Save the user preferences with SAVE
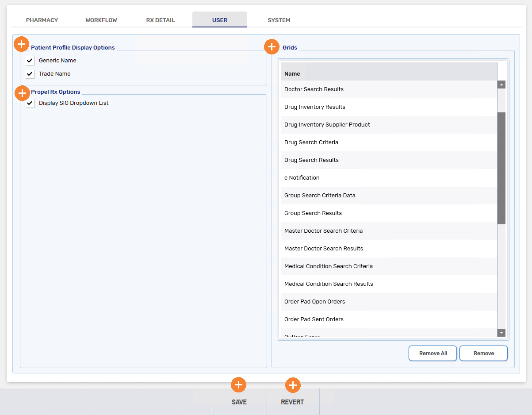Viewport: 532px width, 415px height. point(239,402)
